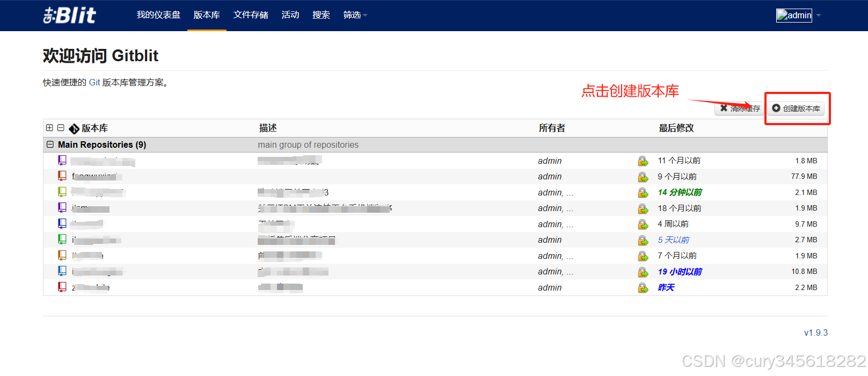
Task: Click the 4 周以前 date text
Action: point(673,224)
